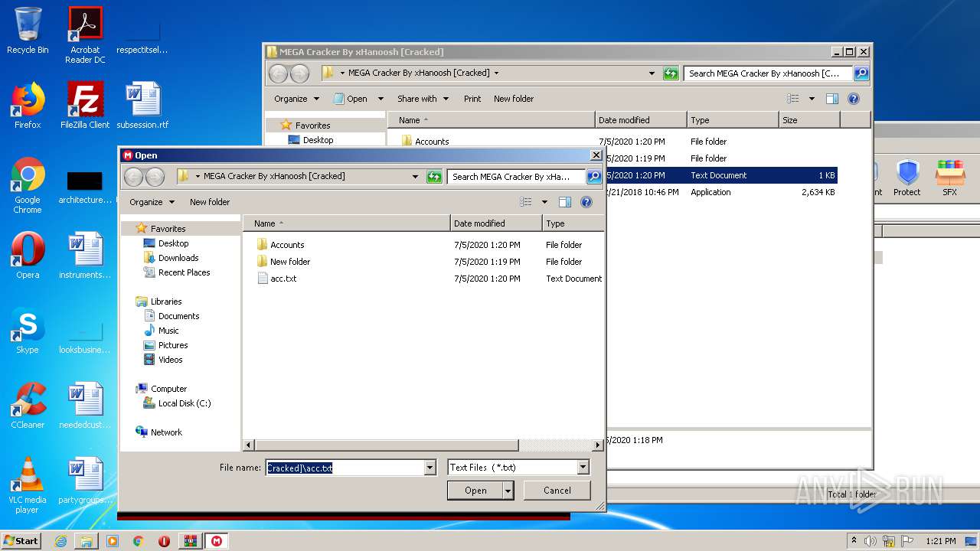Viewport: 980px width, 551px height.
Task: Launch CCleaner desktop shortcut
Action: tap(28, 405)
